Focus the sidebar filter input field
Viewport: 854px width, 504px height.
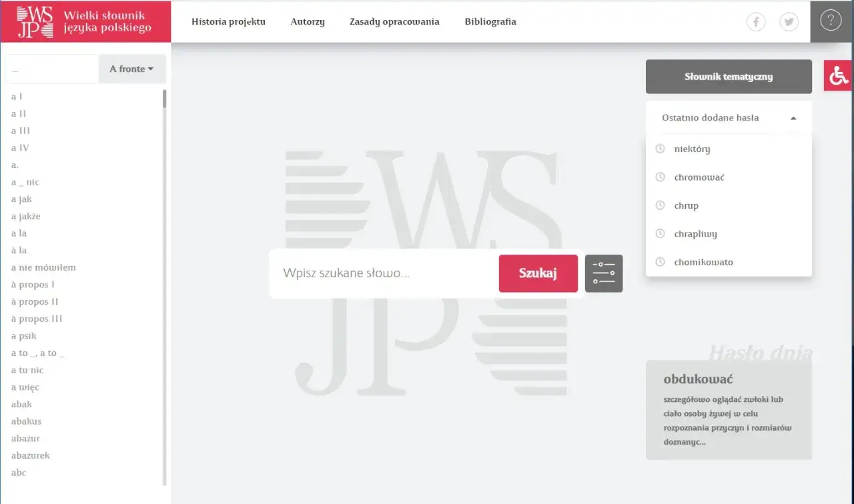pos(52,69)
